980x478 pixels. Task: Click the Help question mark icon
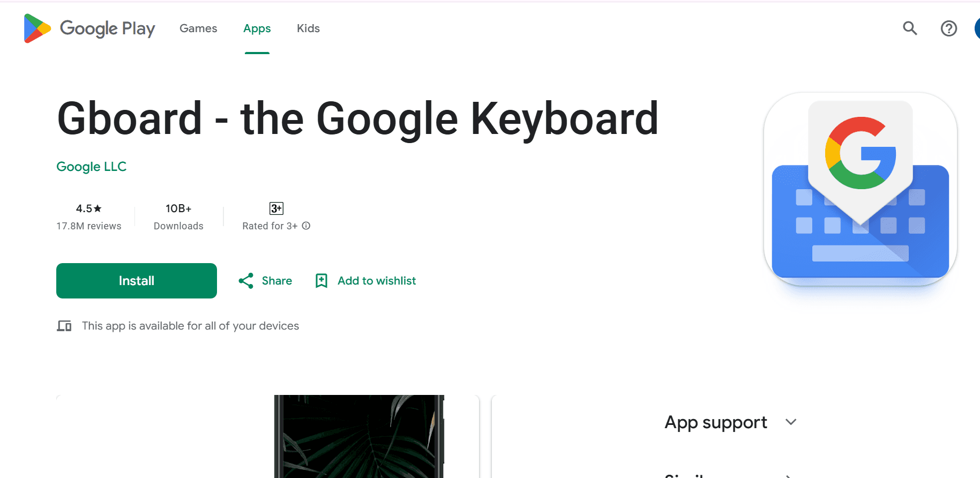pos(948,28)
